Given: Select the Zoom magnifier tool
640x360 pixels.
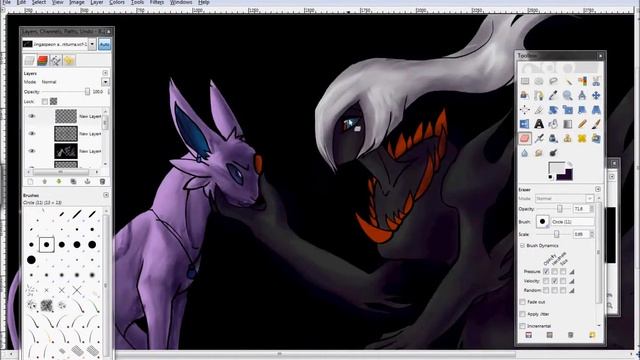Looking at the screenshot, I should click(568, 96).
